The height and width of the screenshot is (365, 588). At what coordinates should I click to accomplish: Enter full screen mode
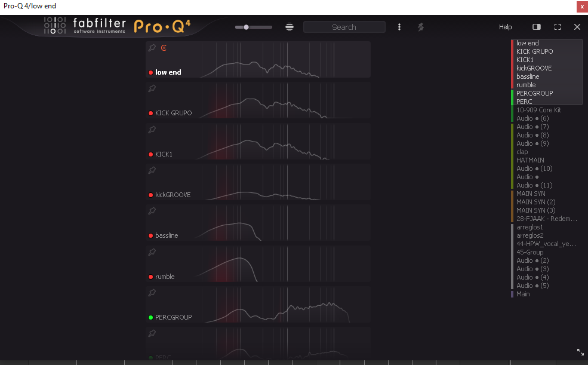[557, 27]
